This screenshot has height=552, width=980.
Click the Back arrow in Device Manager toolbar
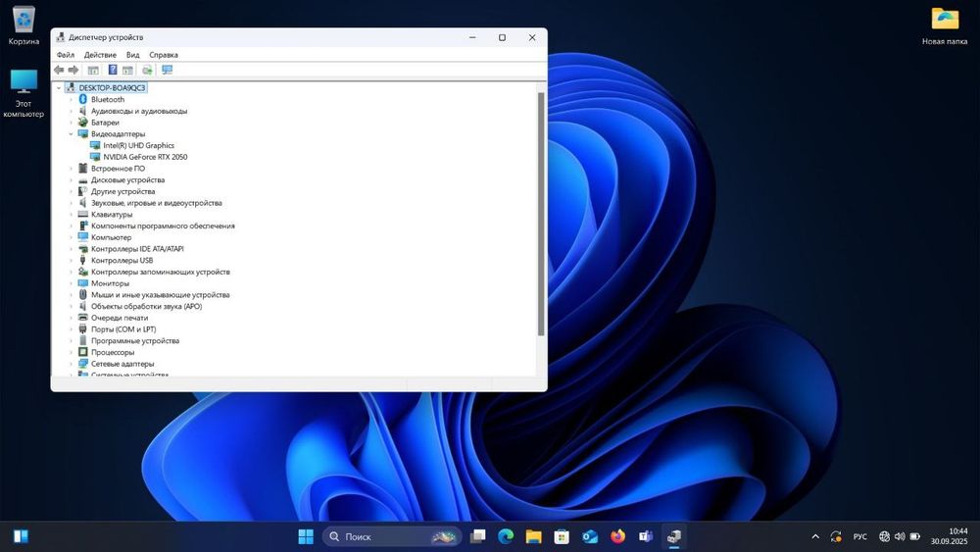point(59,71)
